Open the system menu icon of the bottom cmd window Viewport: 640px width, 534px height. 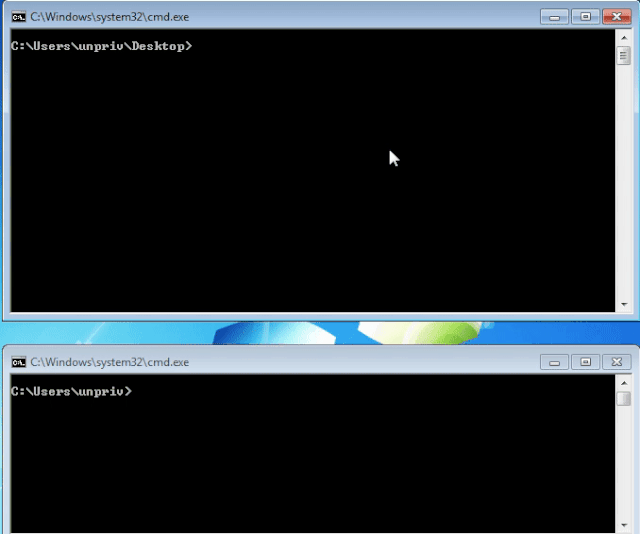pos(18,362)
